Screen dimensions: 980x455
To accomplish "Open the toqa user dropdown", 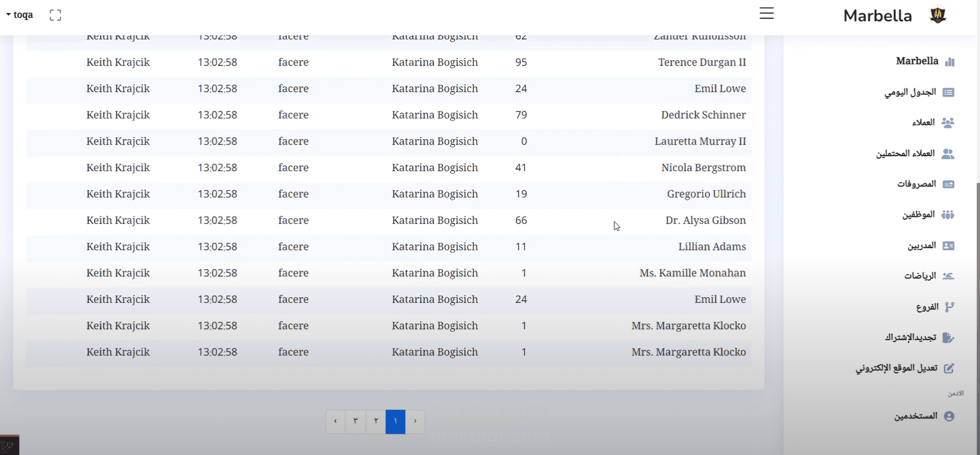I will coord(19,15).
